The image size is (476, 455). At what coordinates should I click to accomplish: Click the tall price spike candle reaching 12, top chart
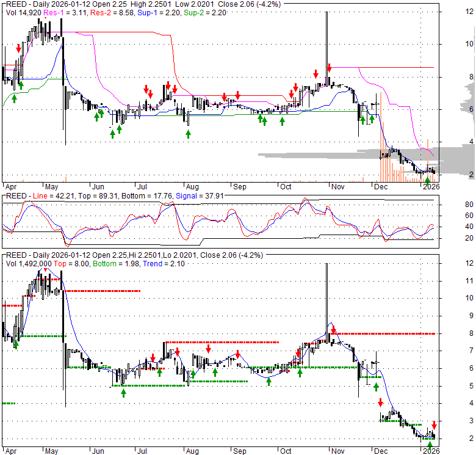326,49
